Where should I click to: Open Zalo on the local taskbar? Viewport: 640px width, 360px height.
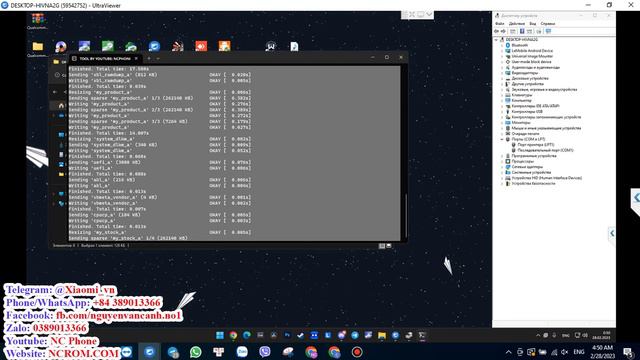(242, 352)
